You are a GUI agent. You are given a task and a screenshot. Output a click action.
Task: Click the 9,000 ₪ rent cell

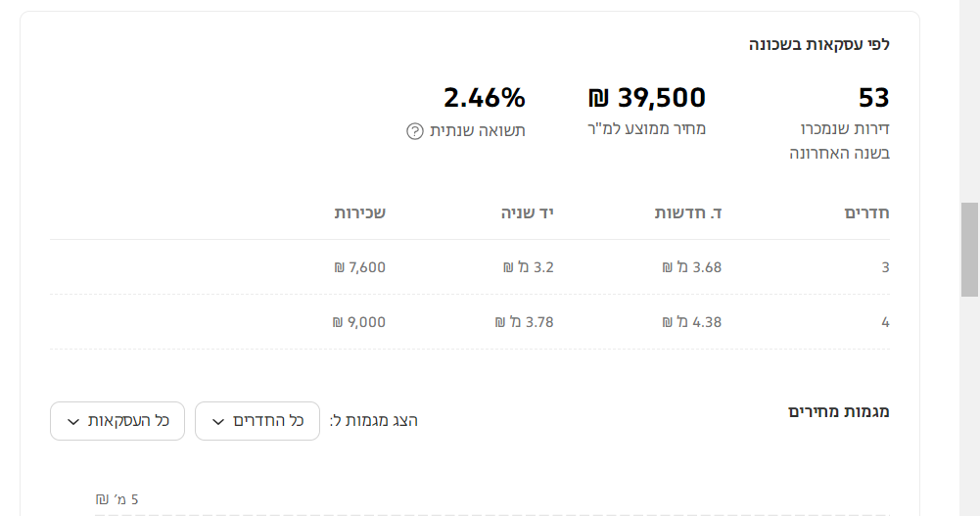click(x=359, y=322)
